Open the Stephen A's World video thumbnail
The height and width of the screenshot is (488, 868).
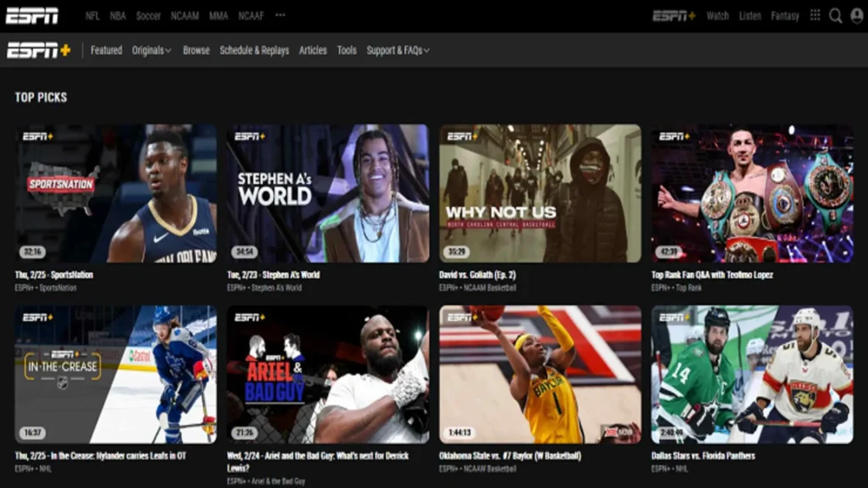tap(327, 193)
